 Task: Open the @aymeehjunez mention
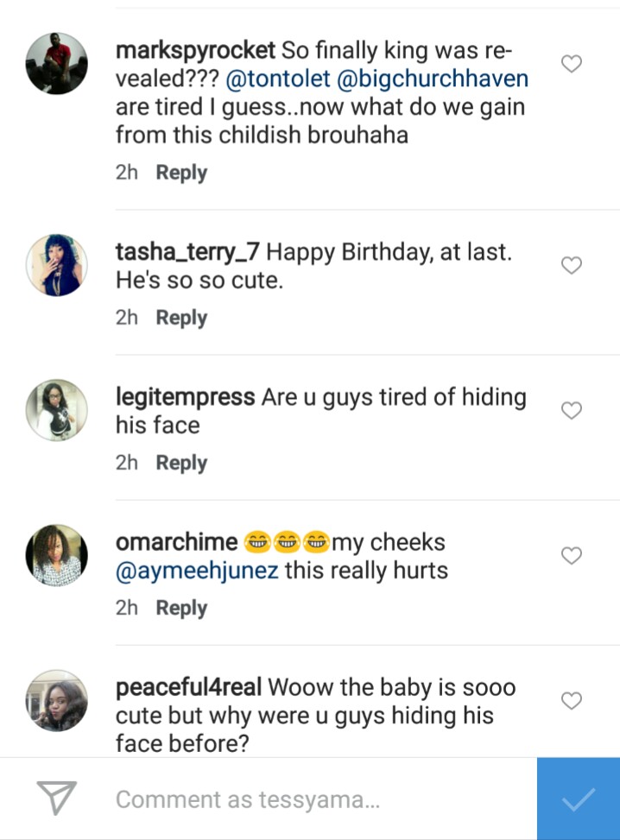[x=197, y=571]
